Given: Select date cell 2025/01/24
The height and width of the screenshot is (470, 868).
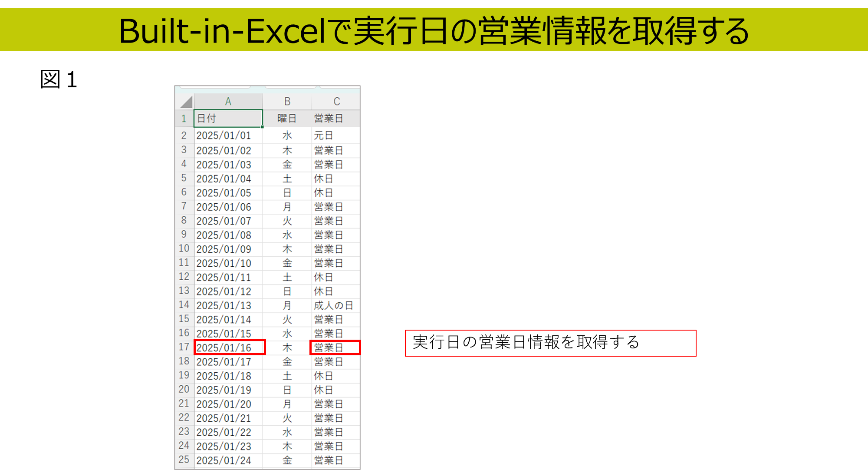Looking at the screenshot, I should tap(228, 460).
